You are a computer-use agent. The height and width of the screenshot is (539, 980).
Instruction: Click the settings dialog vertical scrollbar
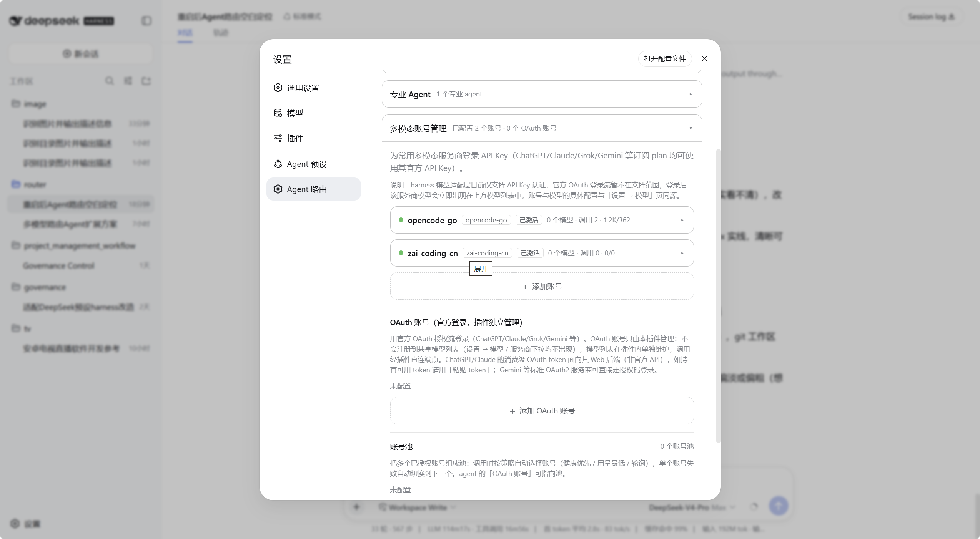tap(718, 296)
